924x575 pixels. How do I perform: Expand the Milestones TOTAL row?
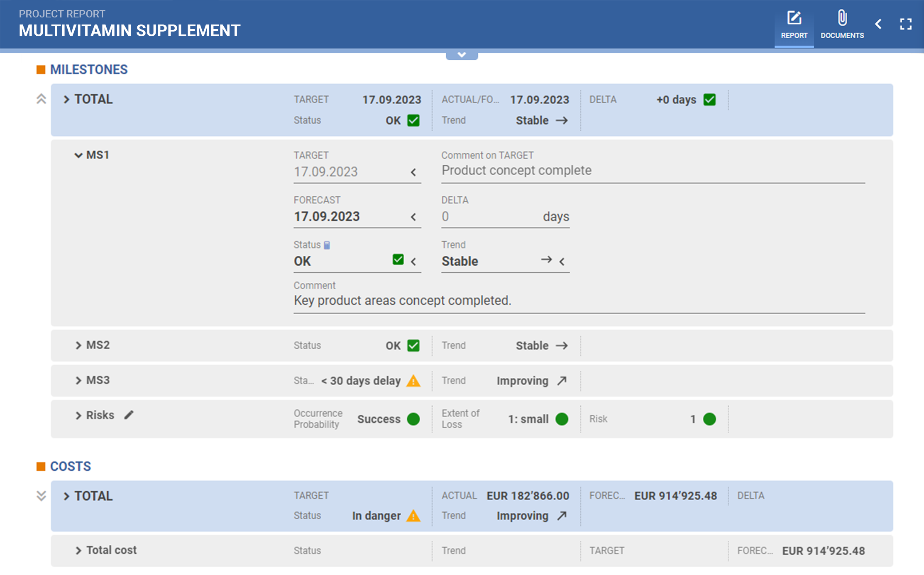[x=66, y=100]
